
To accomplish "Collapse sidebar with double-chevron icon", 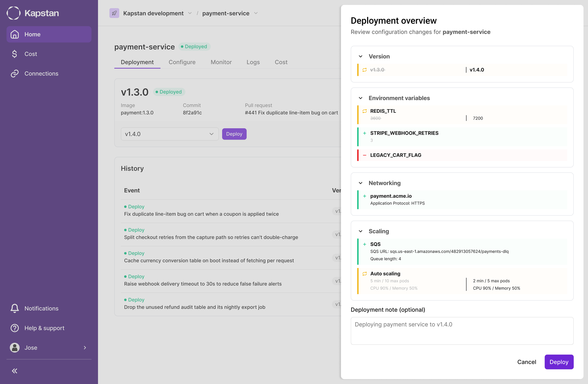I will click(x=15, y=371).
